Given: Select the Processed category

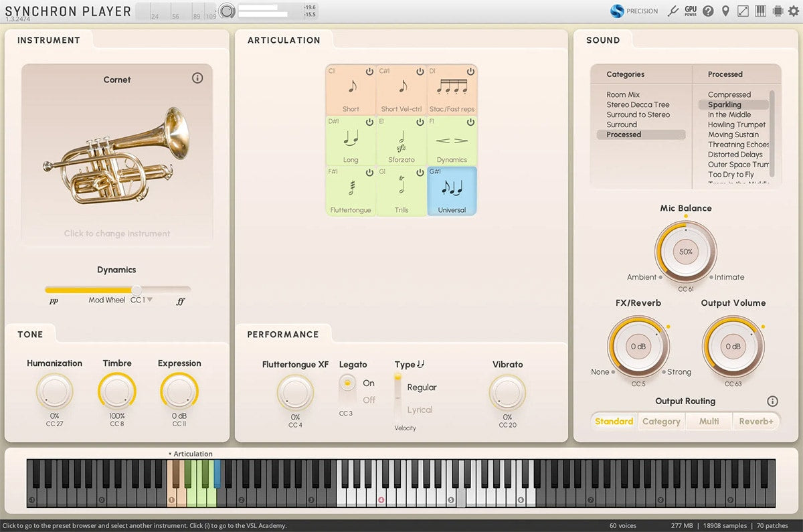Looking at the screenshot, I should coord(641,135).
